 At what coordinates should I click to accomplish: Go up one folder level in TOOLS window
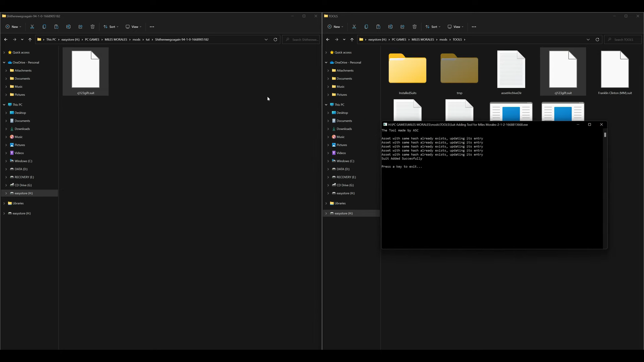pyautogui.click(x=352, y=40)
